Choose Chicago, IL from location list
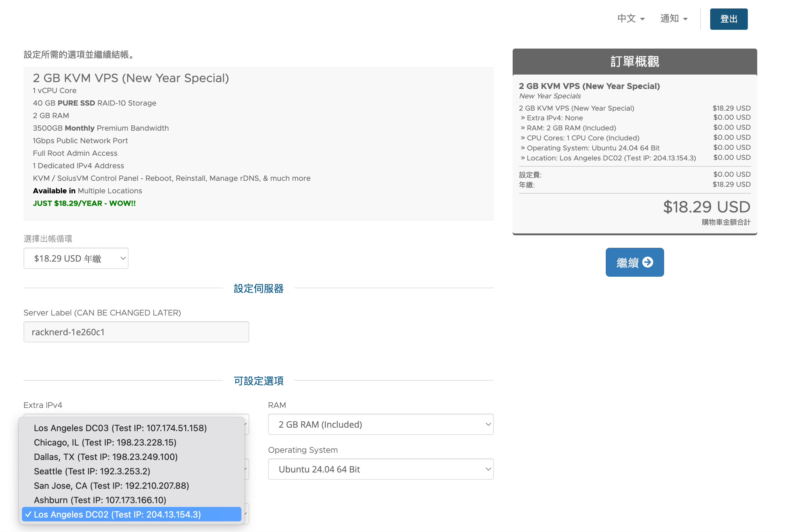The width and height of the screenshot is (787, 532). point(105,442)
